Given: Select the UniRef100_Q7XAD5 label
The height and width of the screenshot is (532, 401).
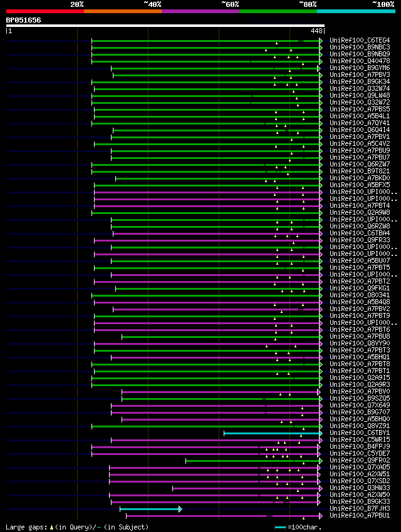Looking at the screenshot, I should [x=360, y=467].
